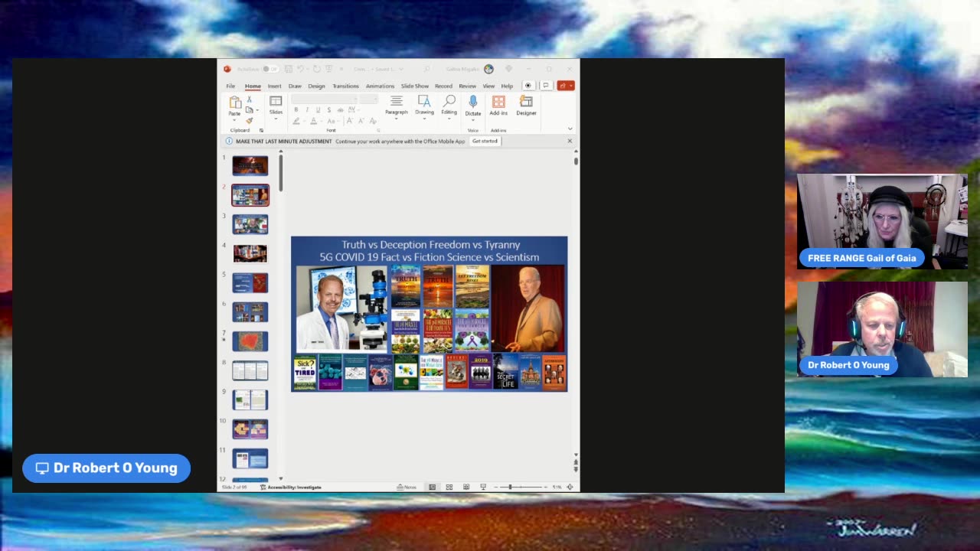Open the Designer pane icon

click(x=526, y=101)
